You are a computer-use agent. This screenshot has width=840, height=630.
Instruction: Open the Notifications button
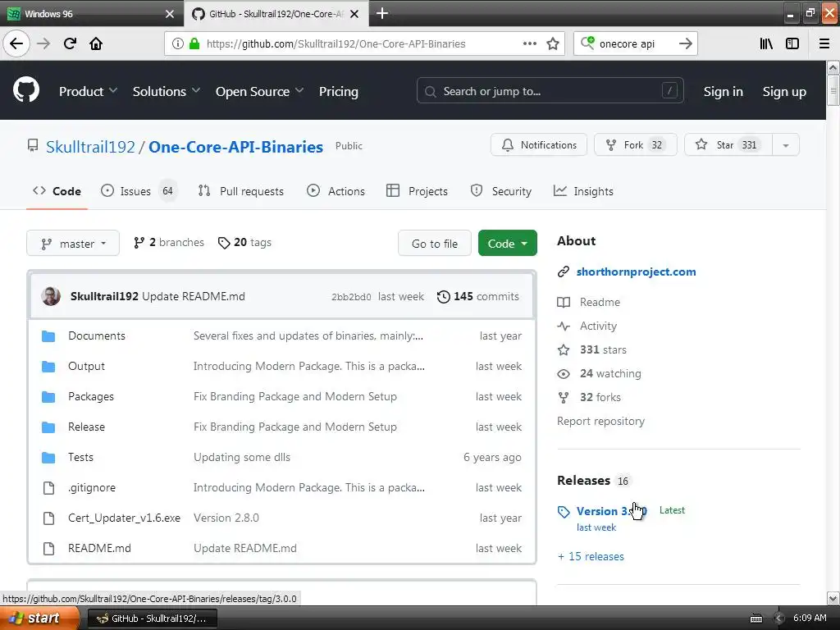tap(539, 144)
